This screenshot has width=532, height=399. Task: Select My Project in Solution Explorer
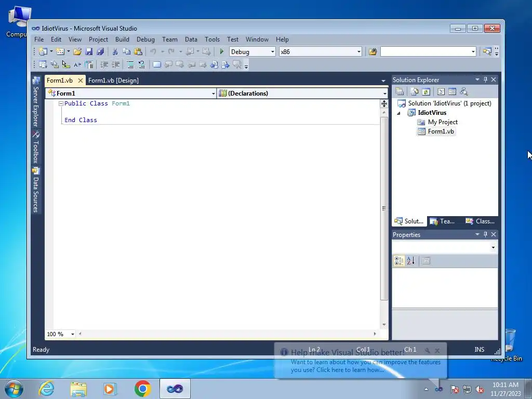(x=437, y=122)
